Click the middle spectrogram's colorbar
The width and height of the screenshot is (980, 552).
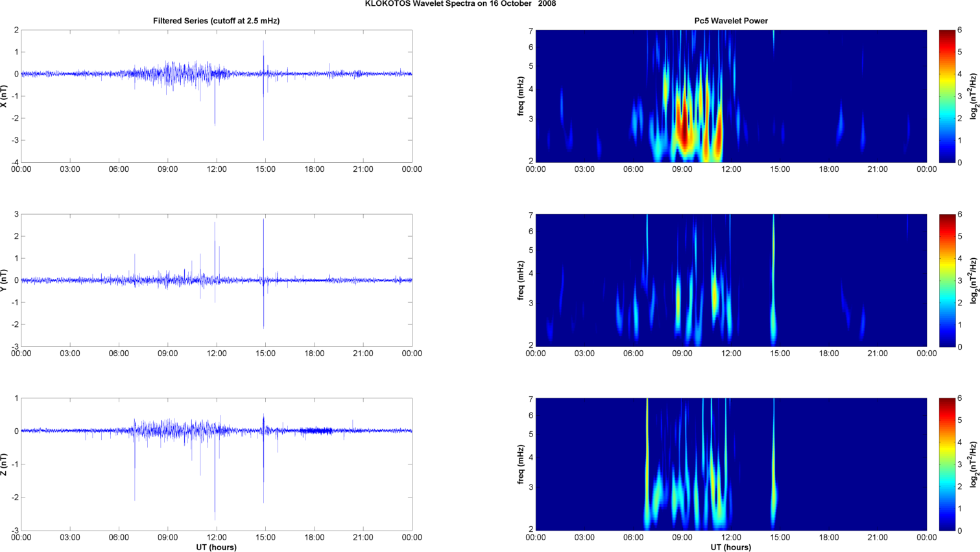(x=947, y=280)
